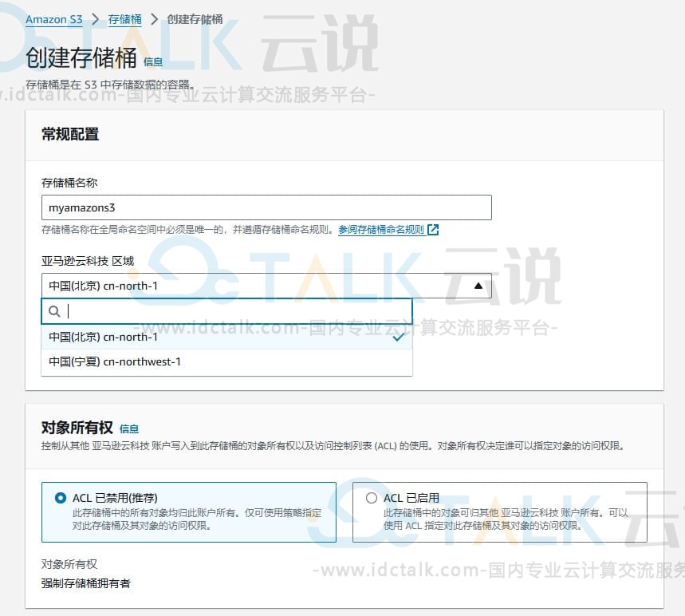685x616 pixels.
Task: Select 中国(宁夏) cn-northwest-1 option
Action: [x=226, y=362]
